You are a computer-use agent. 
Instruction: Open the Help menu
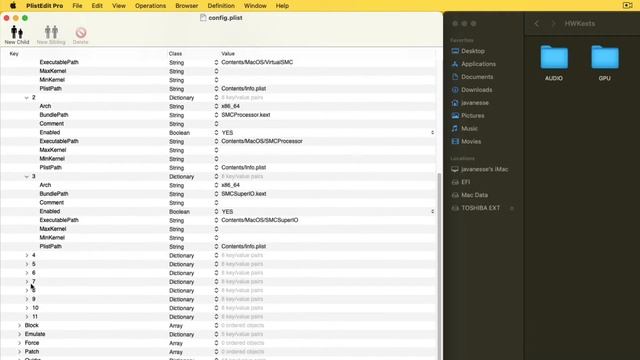tap(282, 6)
